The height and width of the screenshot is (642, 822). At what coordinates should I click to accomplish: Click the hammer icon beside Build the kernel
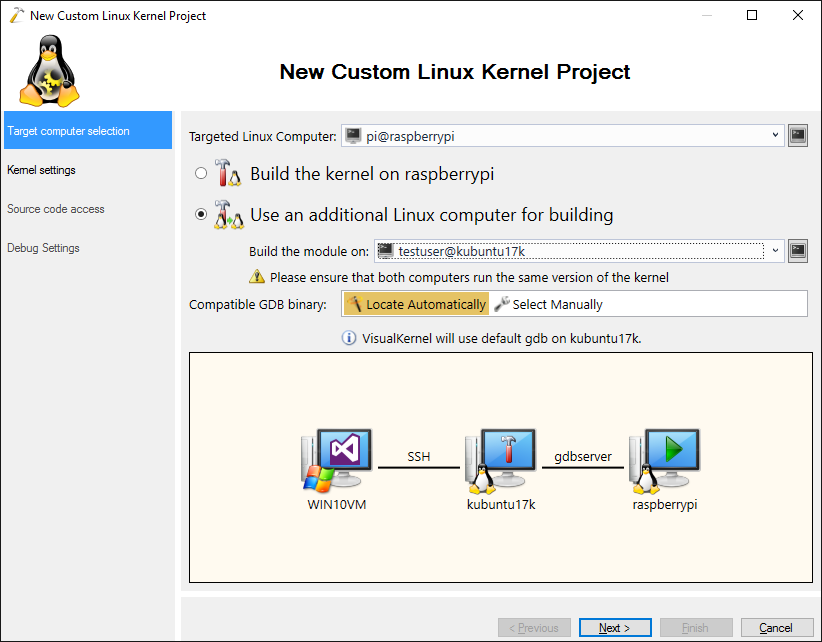[228, 173]
